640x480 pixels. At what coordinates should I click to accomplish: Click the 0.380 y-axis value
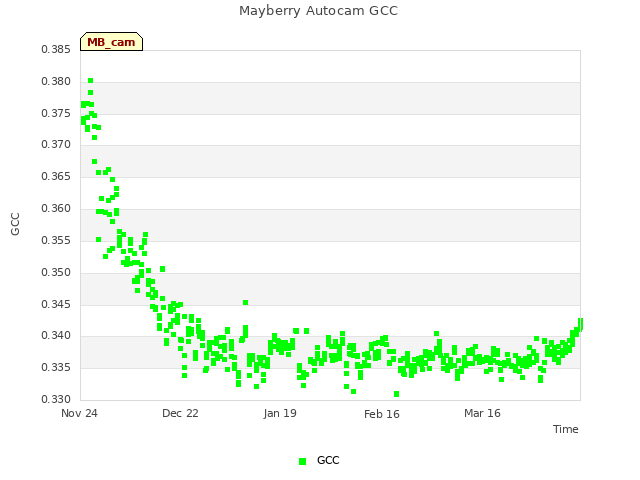tap(56, 82)
